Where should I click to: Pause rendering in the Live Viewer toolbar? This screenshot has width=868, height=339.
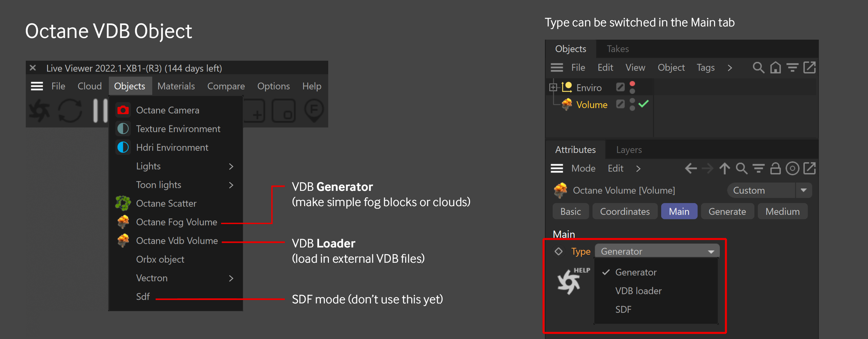tap(100, 111)
